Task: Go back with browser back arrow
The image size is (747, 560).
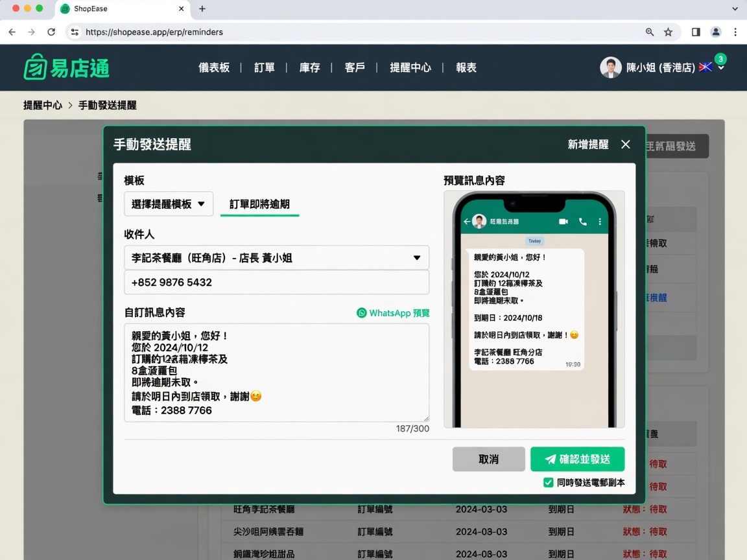Action: coord(12,32)
